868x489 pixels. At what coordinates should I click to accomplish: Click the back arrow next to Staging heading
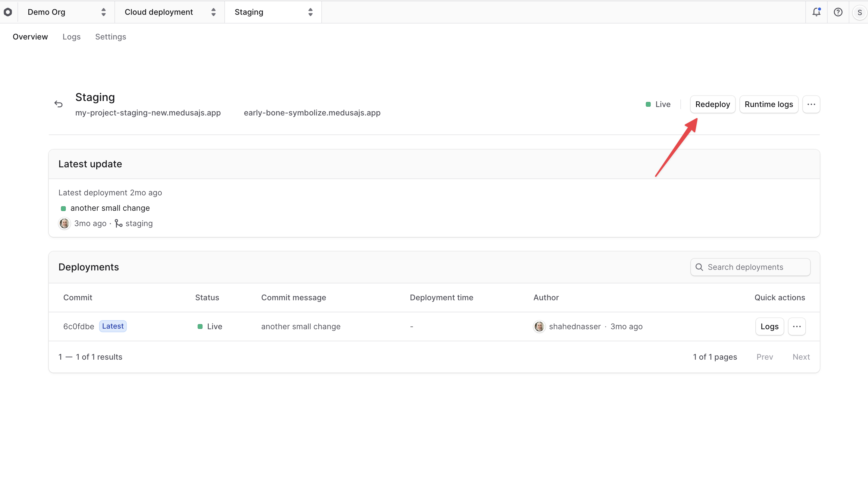58,104
